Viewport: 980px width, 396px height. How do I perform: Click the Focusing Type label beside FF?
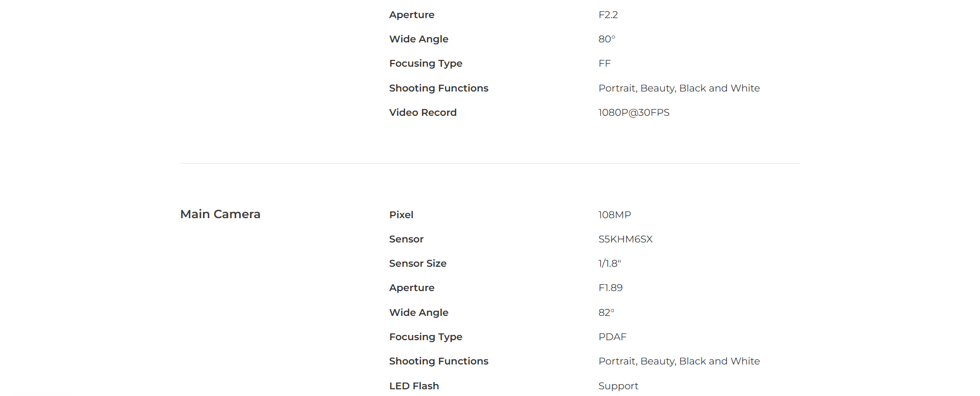(425, 64)
